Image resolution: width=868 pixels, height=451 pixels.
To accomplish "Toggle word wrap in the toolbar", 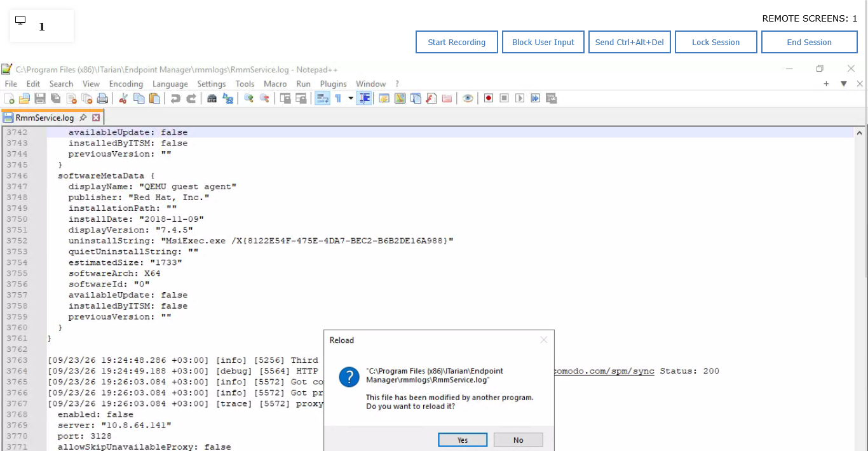I will [323, 98].
